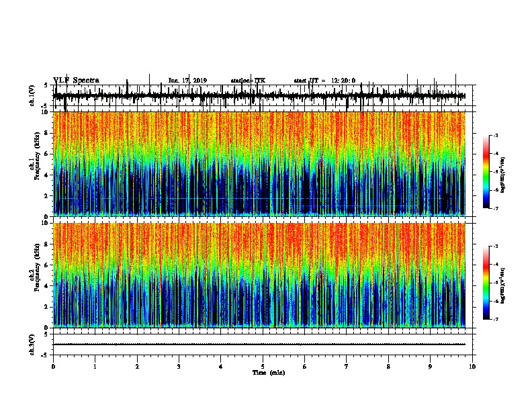This screenshot has width=532, height=411.
Task: Click the 'start UT = 12:20:0' label
Action: pos(324,81)
